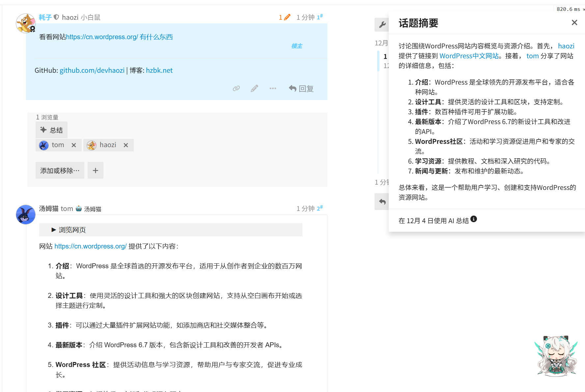Open the 汤姆猫 username link
This screenshot has width=585, height=392.
click(x=49, y=209)
